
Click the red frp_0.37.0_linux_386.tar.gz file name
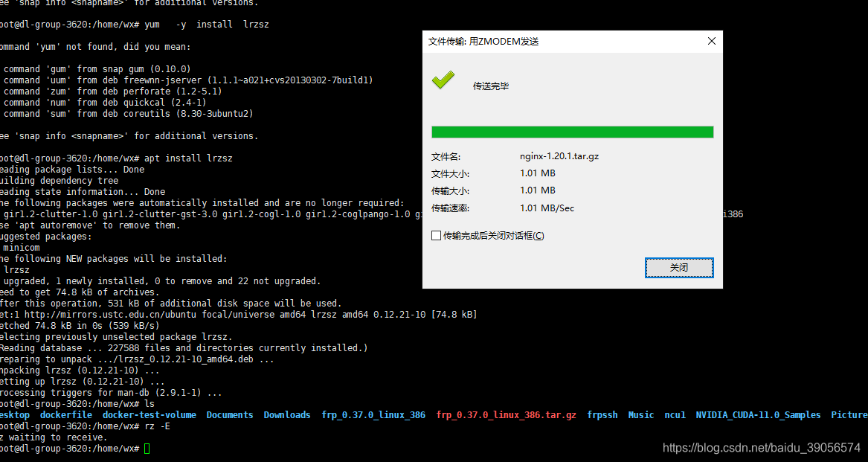coord(506,415)
